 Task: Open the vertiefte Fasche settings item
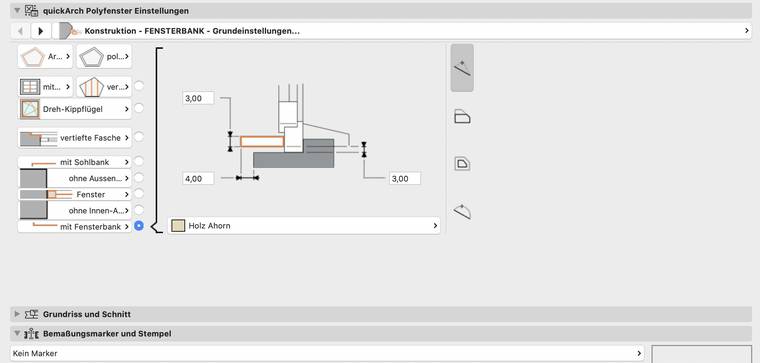coord(75,138)
